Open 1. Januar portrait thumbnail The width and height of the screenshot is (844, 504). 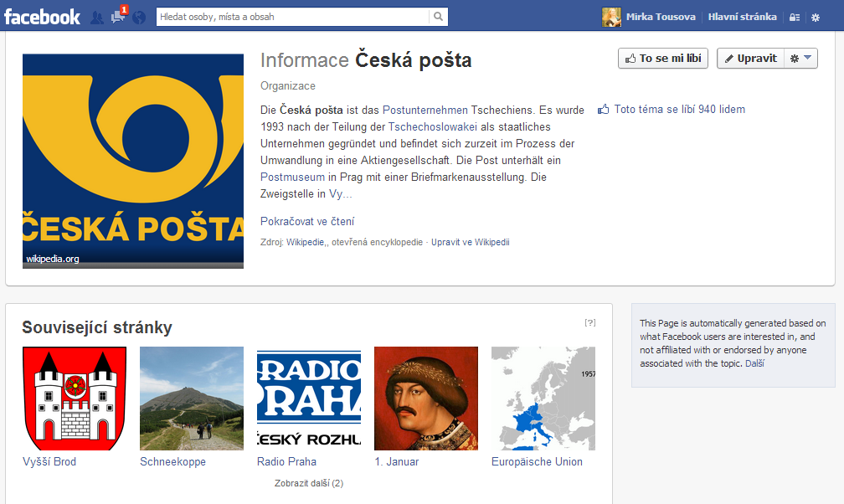425,399
